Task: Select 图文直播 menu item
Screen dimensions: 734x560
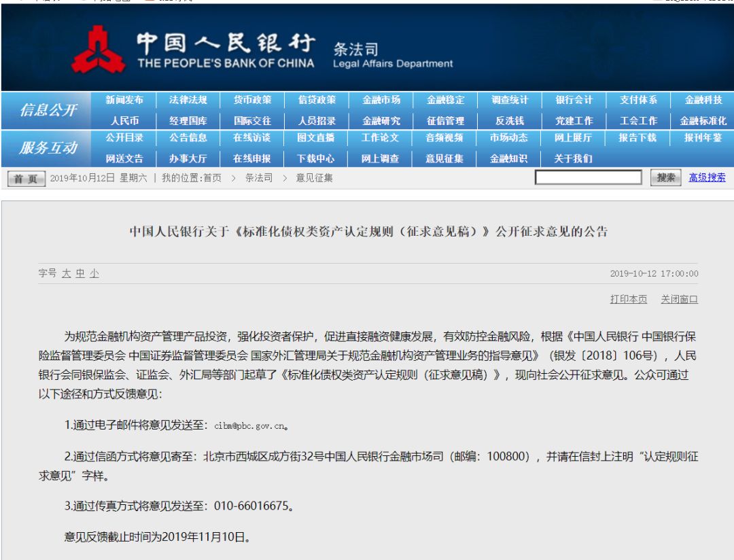Action: pos(316,138)
